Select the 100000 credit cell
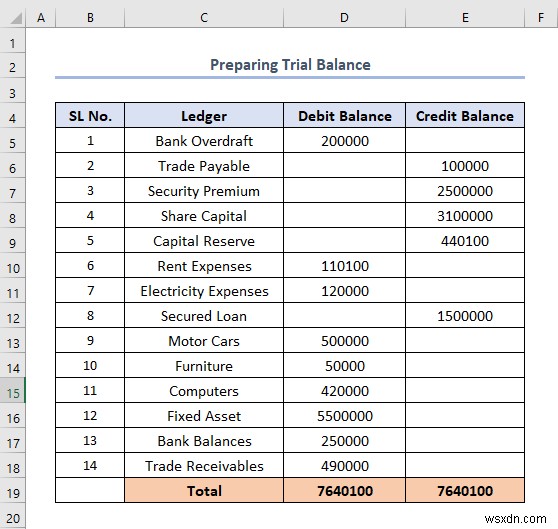The height and width of the screenshot is (529, 558). click(x=465, y=165)
